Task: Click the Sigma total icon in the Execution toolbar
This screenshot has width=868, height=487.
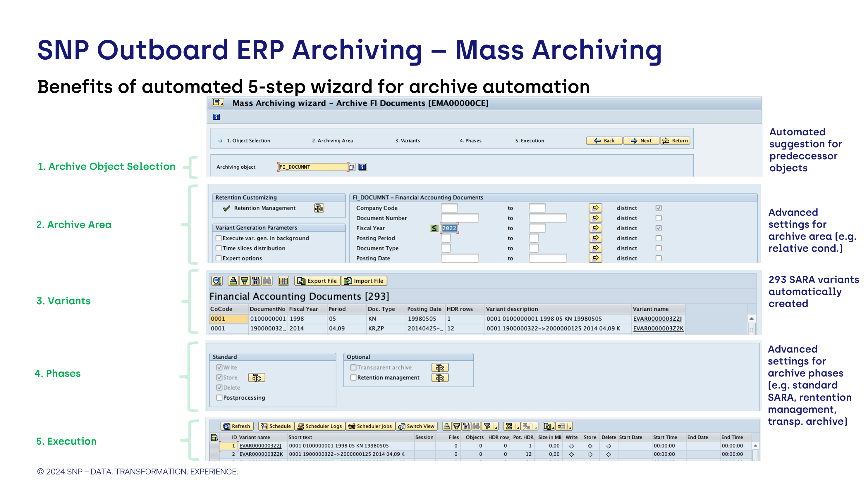Action: point(509,426)
